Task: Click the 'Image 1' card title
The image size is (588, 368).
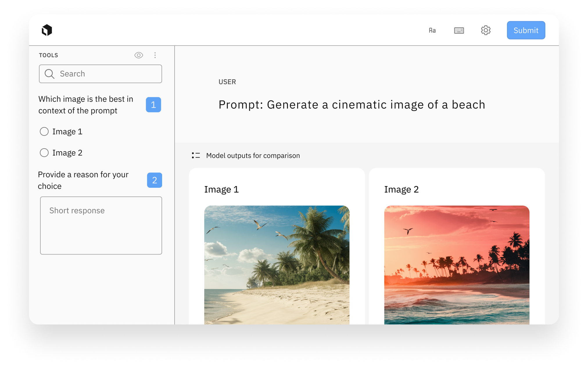Action: point(221,189)
